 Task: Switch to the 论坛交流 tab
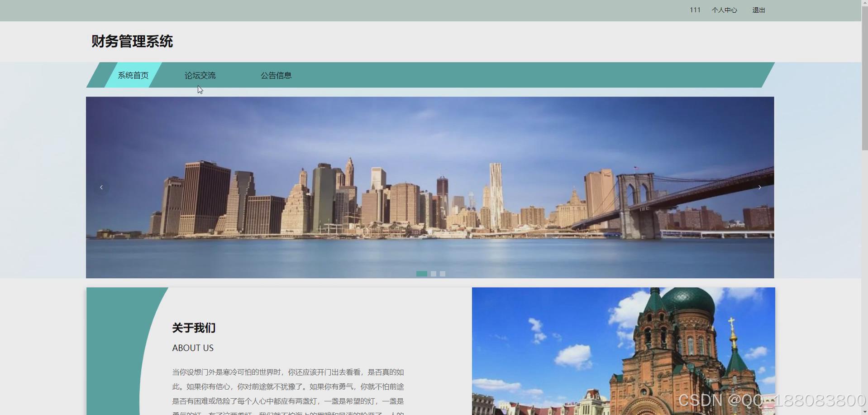200,75
